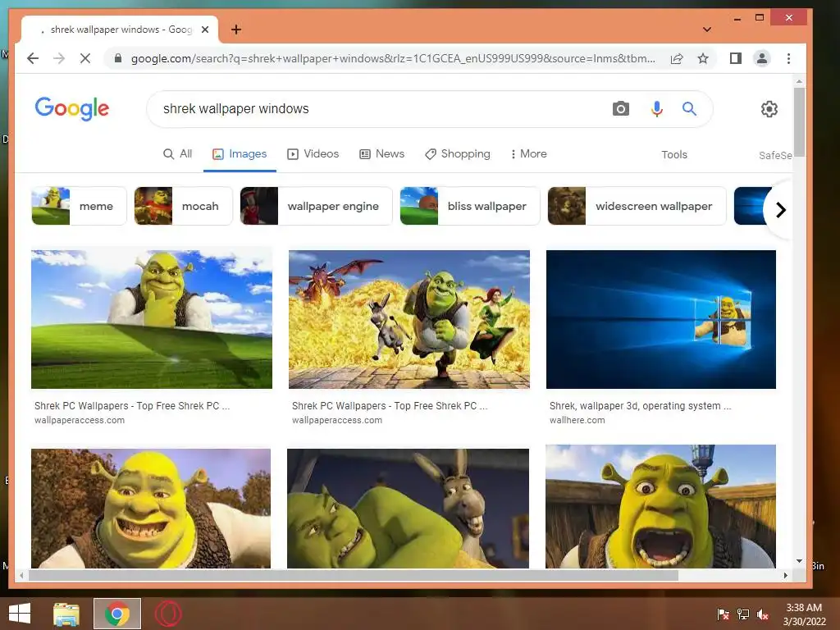The image size is (840, 630).
Task: Visit wallhere.com source link
Action: click(577, 421)
